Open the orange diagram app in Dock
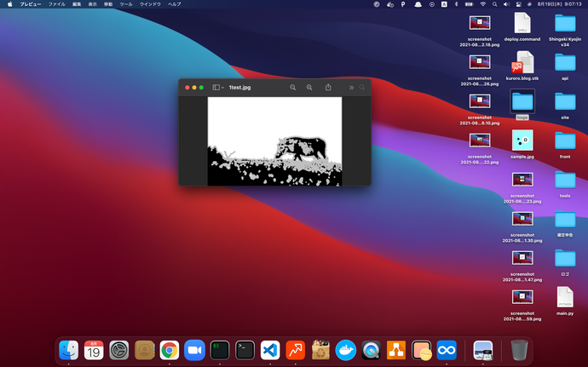588x367 pixels. coord(396,350)
